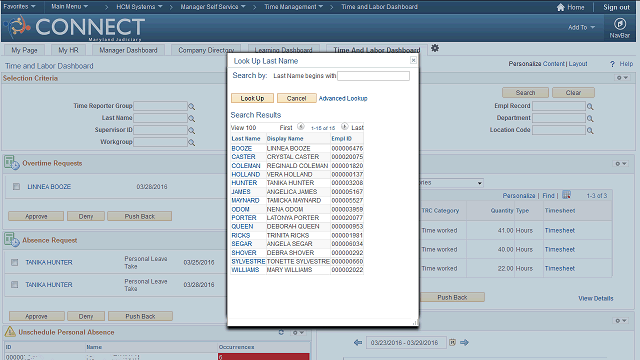Viewport: 640px width, 360px height.
Task: Click the Look Up button
Action: (x=252, y=98)
